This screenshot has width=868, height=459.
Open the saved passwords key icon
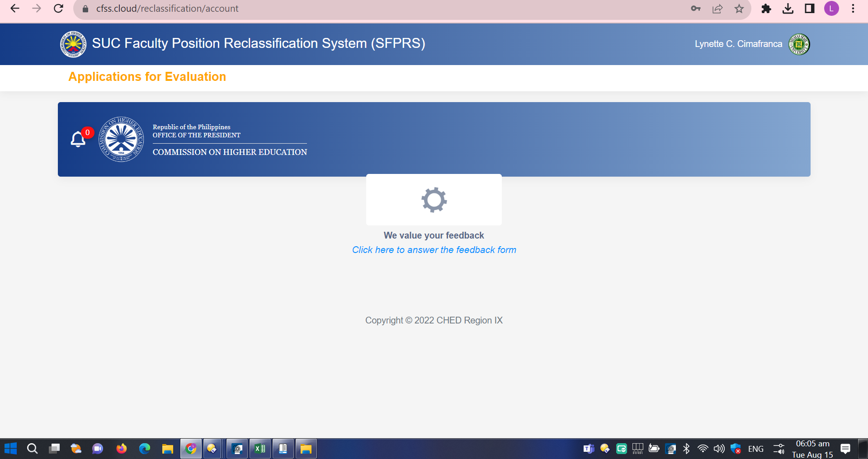pyautogui.click(x=696, y=9)
